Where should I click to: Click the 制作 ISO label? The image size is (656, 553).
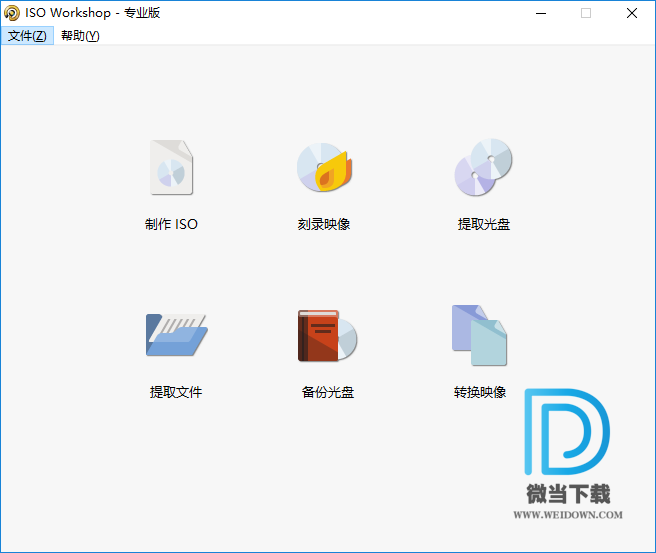click(171, 224)
